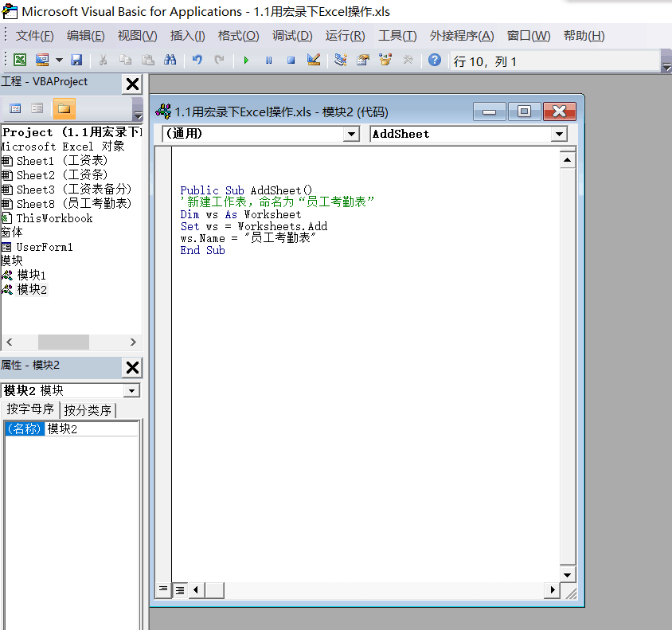The width and height of the screenshot is (672, 630).
Task: Click the Design Mode icon
Action: tap(313, 61)
